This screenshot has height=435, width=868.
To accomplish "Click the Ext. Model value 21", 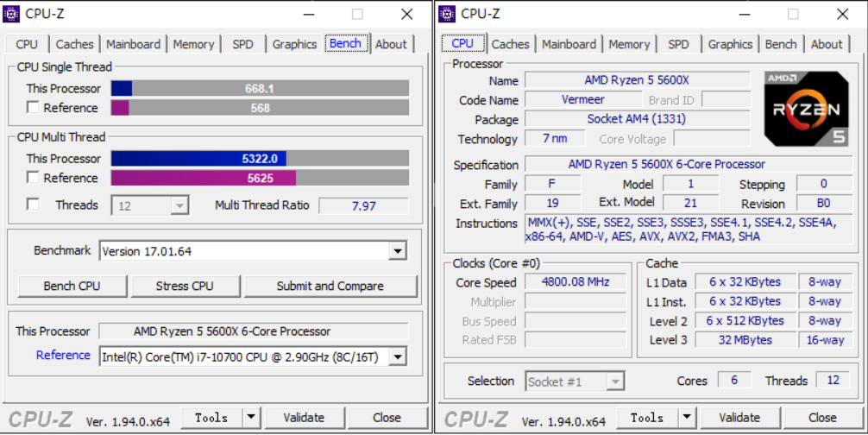I will (690, 203).
